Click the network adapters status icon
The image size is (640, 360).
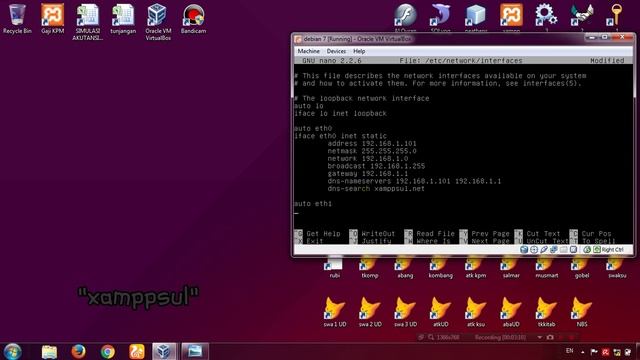tap(554, 249)
